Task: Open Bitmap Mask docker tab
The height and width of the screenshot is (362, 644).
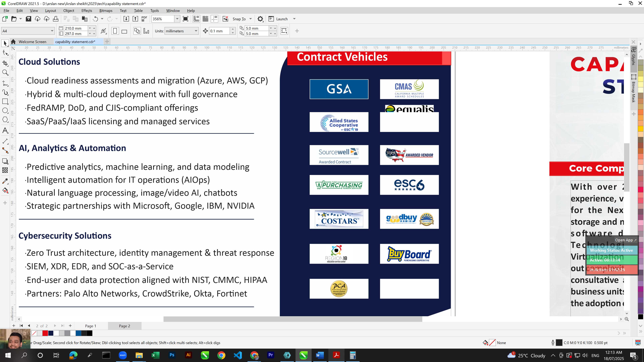Action: pos(633,89)
